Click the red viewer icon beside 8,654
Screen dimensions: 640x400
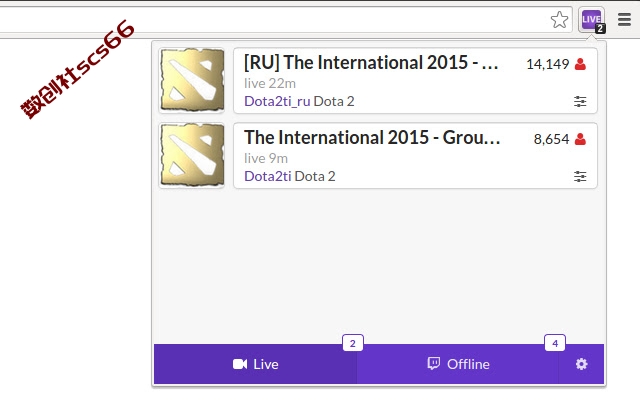(580, 139)
